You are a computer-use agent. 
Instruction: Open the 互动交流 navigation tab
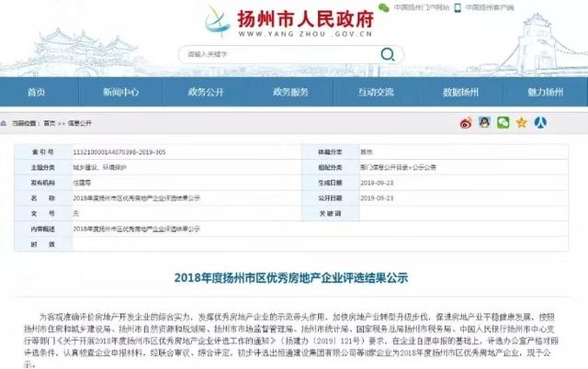[376, 92]
